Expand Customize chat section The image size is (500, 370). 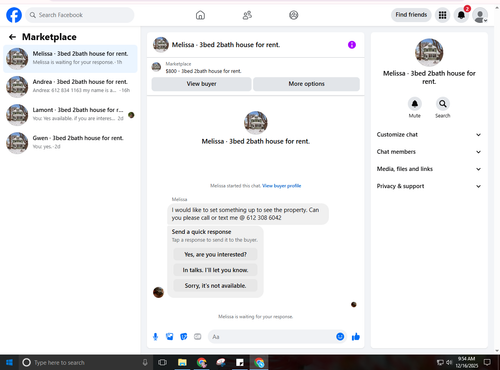429,135
